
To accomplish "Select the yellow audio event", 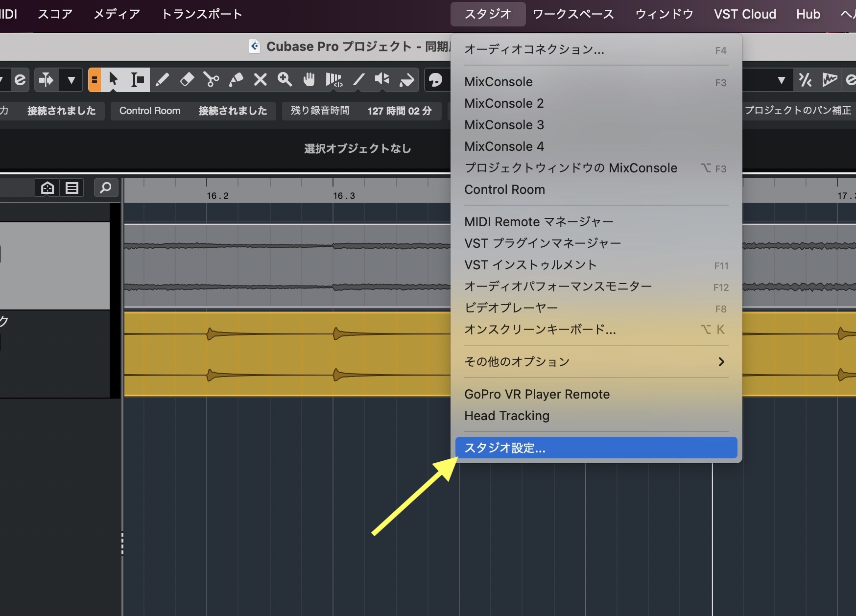I will pyautogui.click(x=287, y=354).
